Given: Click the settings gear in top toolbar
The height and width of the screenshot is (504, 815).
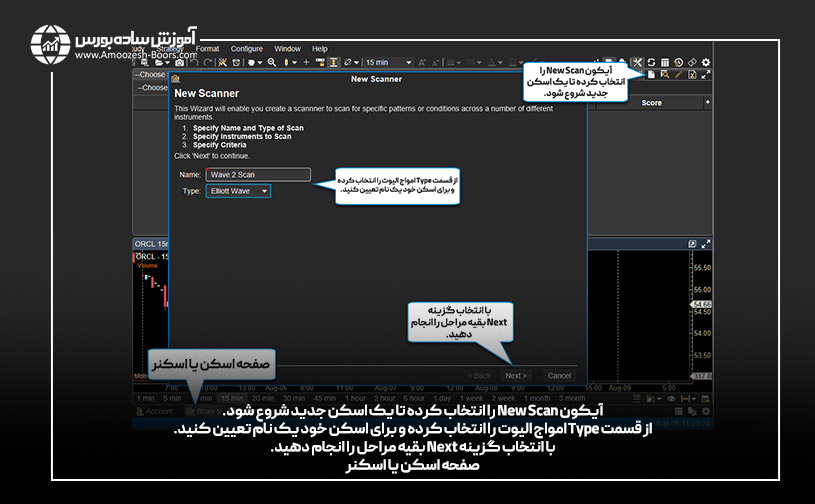Looking at the screenshot, I should (x=705, y=62).
